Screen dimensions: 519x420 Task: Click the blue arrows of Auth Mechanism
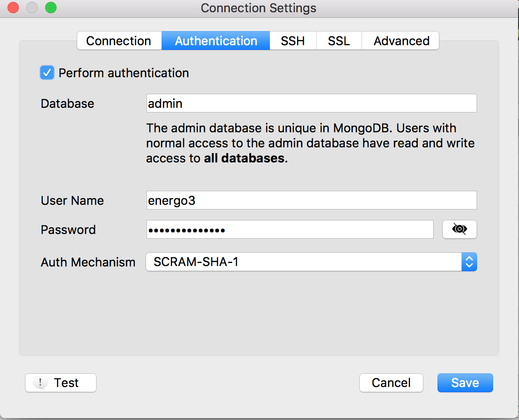[x=469, y=262]
